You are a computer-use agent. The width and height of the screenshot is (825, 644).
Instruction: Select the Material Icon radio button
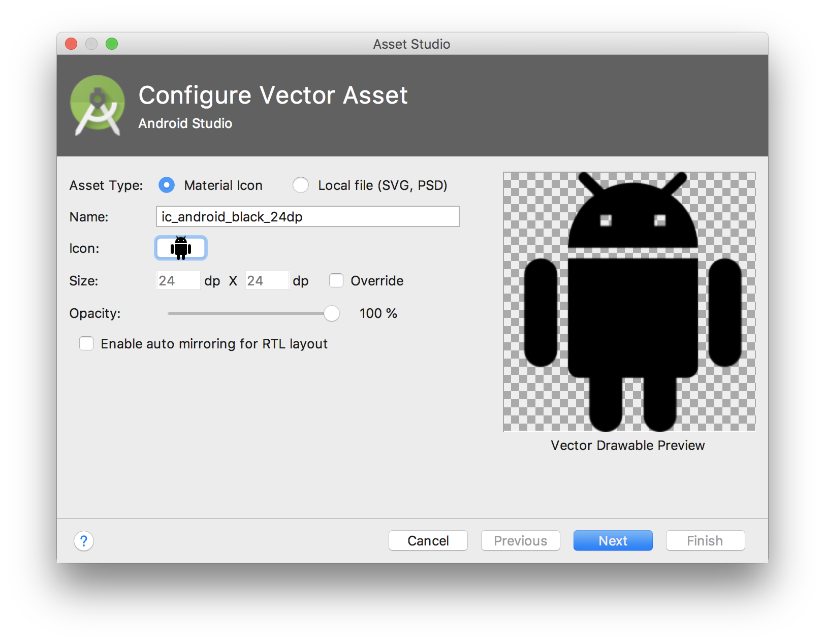167,185
